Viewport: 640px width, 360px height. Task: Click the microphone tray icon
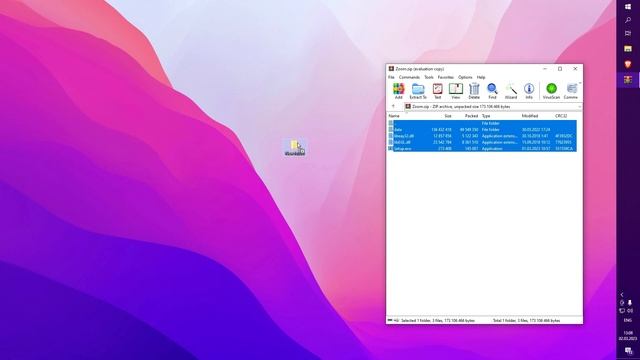(x=630, y=303)
